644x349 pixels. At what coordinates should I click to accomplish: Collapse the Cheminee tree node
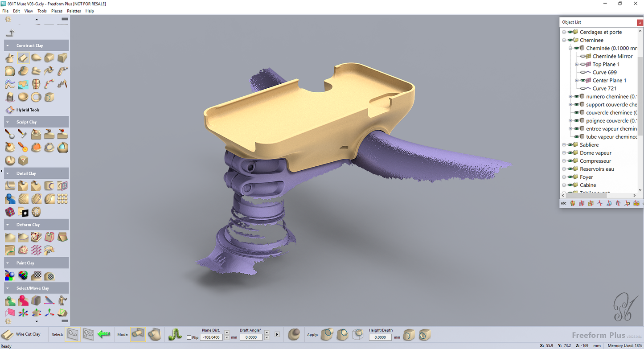564,40
